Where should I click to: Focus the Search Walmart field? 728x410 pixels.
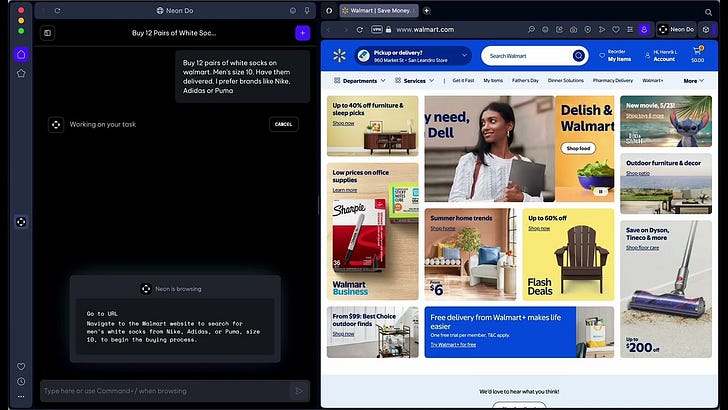529,56
